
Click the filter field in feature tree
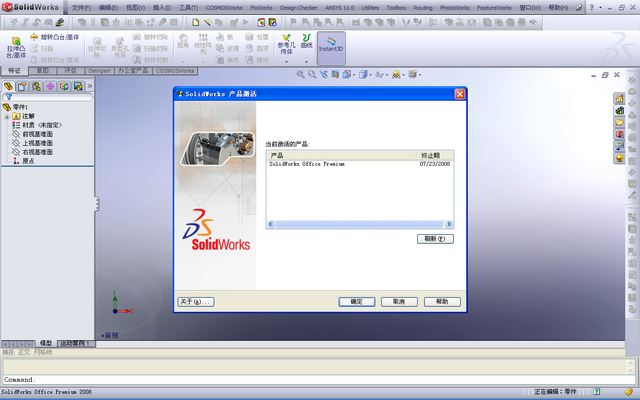pyautogui.click(x=48, y=97)
